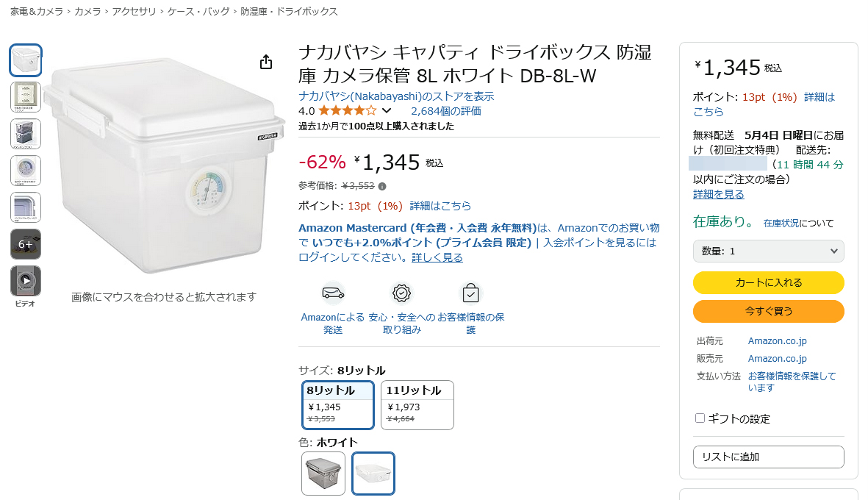868x500 pixels.
Task: Click the orange star rating icons
Action: click(x=347, y=111)
